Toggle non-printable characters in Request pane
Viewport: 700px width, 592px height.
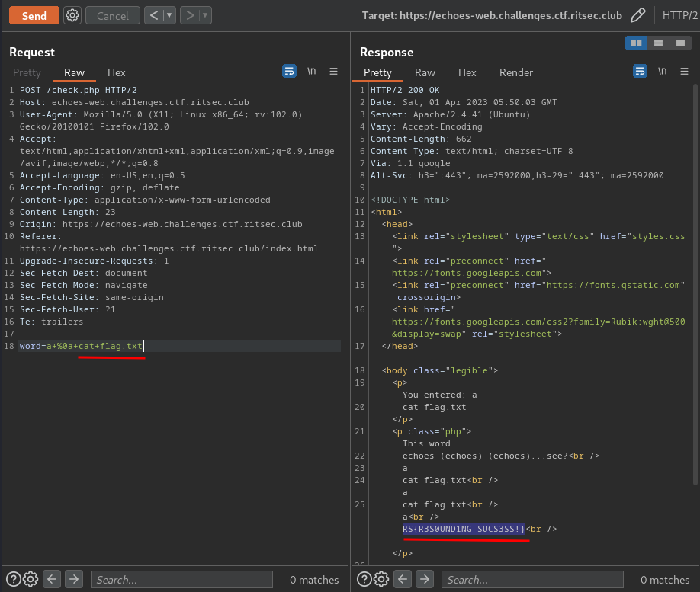point(312,71)
